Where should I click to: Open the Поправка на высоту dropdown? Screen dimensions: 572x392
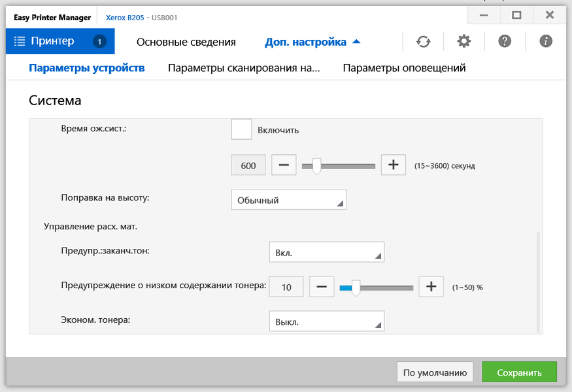pos(288,201)
